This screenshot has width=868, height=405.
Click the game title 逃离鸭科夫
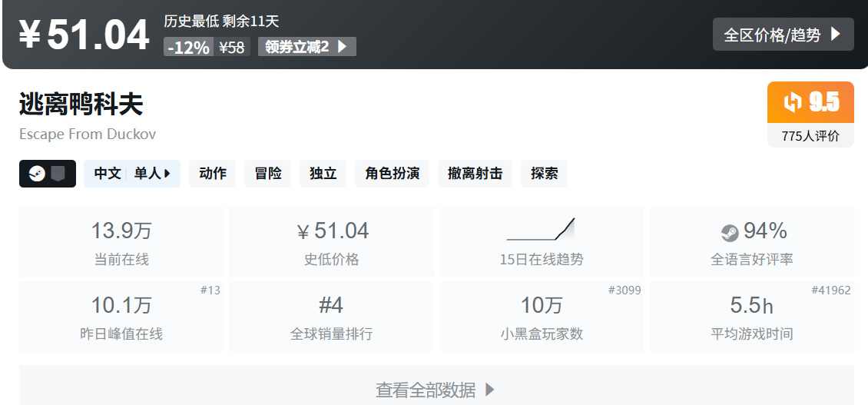[81, 105]
